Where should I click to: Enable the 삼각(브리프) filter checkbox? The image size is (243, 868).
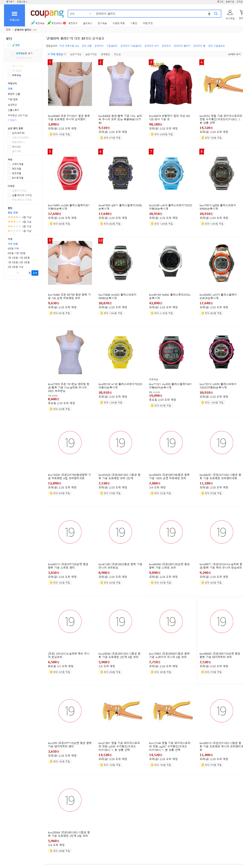pyautogui.click(x=9, y=133)
